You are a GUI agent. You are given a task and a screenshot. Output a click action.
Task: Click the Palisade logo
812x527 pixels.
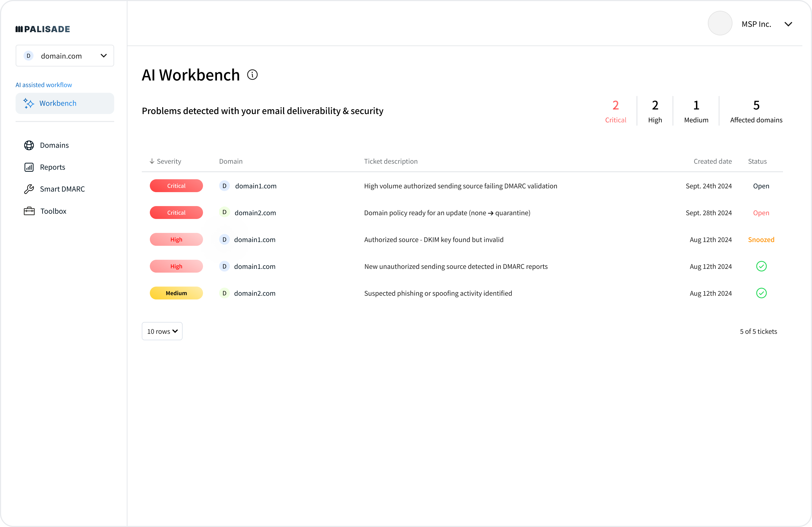point(43,29)
